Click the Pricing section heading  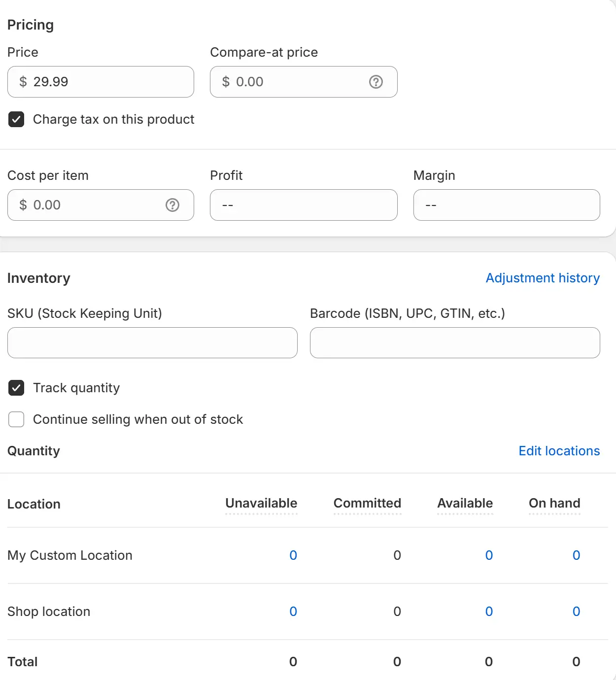click(31, 25)
